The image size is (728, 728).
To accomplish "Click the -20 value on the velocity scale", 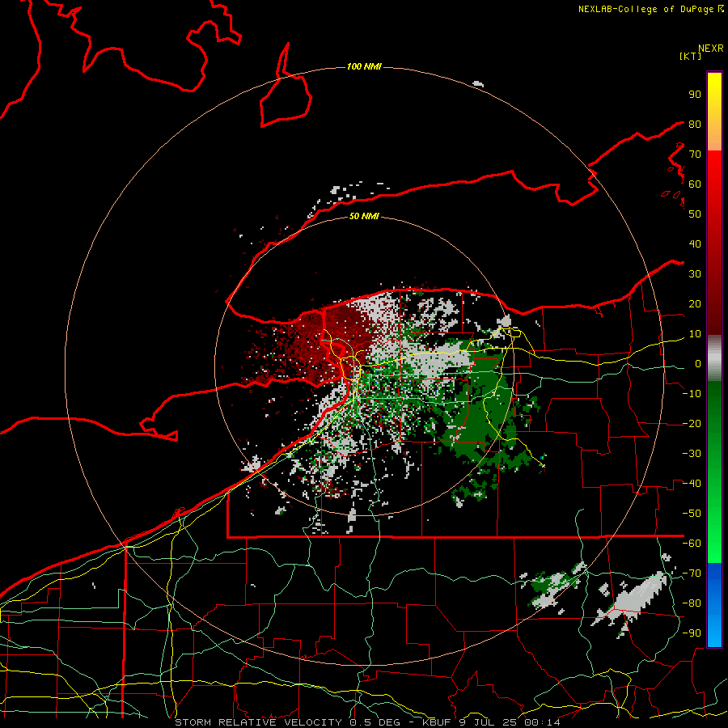I will pyautogui.click(x=692, y=423).
